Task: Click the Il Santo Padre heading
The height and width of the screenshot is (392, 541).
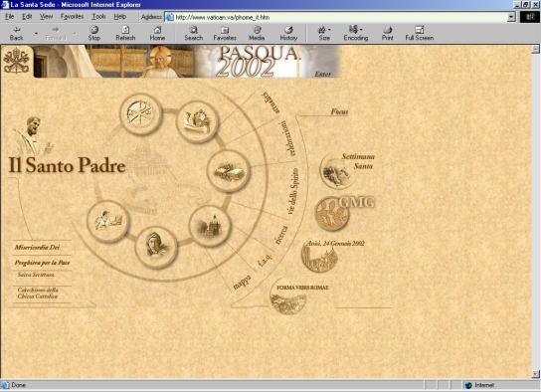Action: [x=67, y=165]
